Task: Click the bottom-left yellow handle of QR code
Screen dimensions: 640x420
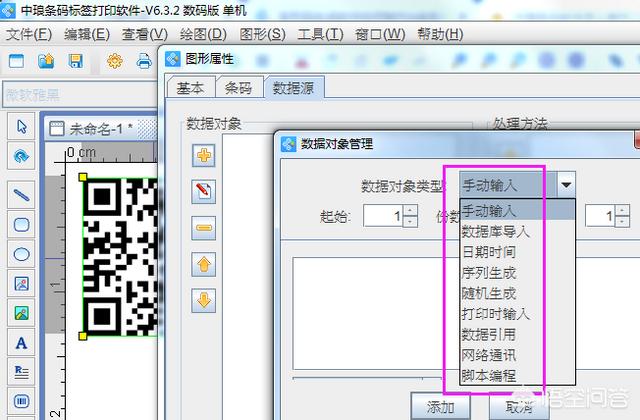Action: (x=83, y=336)
